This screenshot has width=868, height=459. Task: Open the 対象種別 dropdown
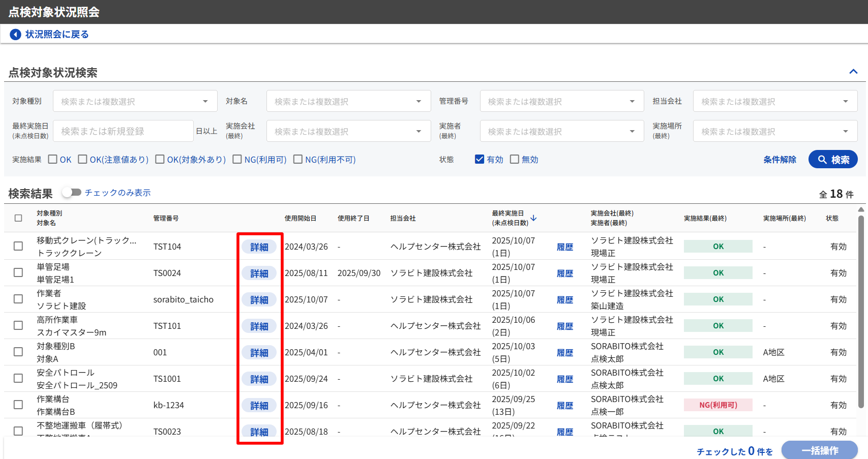tap(135, 102)
